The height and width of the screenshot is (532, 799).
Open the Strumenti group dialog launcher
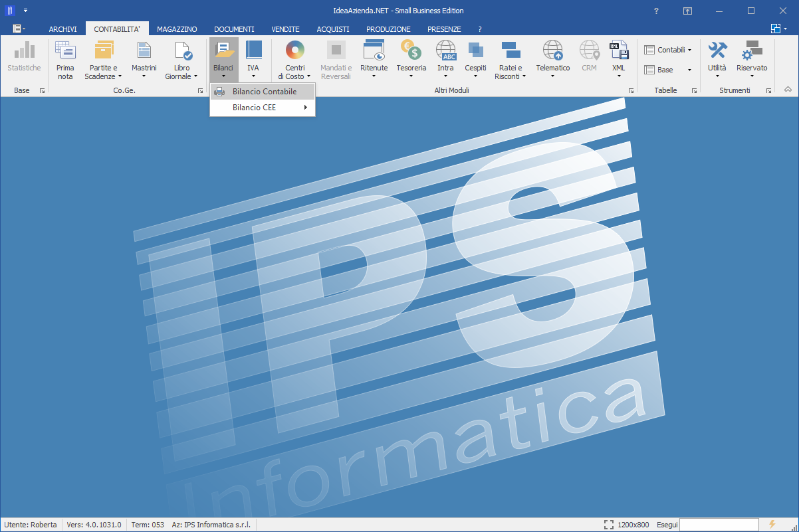click(768, 90)
